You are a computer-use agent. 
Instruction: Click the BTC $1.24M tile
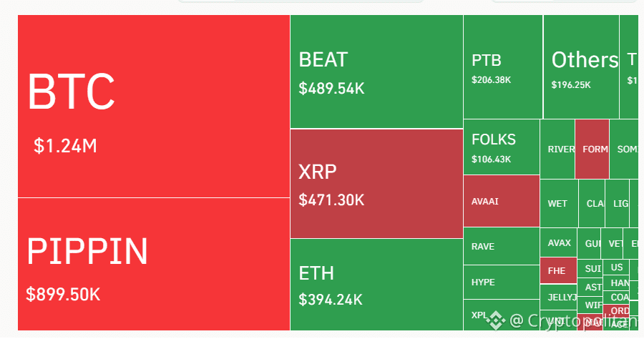pyautogui.click(x=154, y=107)
